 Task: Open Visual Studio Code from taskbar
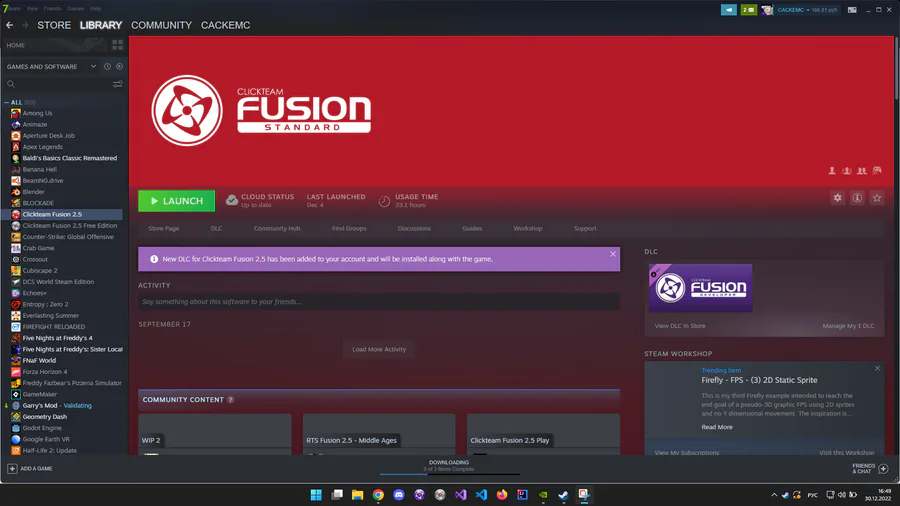coord(481,495)
